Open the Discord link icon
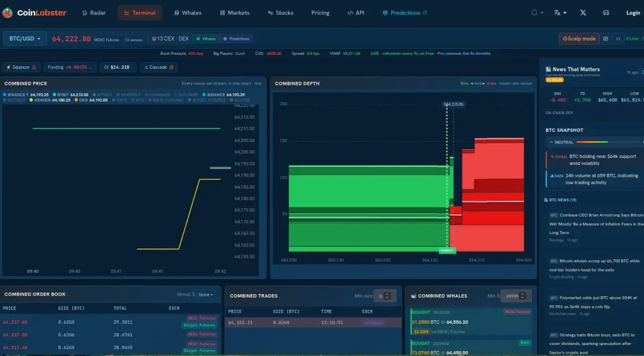Viewport: 644px width, 356px height. [606, 13]
